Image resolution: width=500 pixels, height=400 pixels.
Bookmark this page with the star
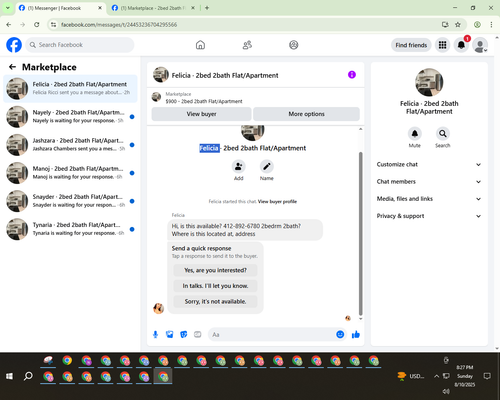click(458, 24)
